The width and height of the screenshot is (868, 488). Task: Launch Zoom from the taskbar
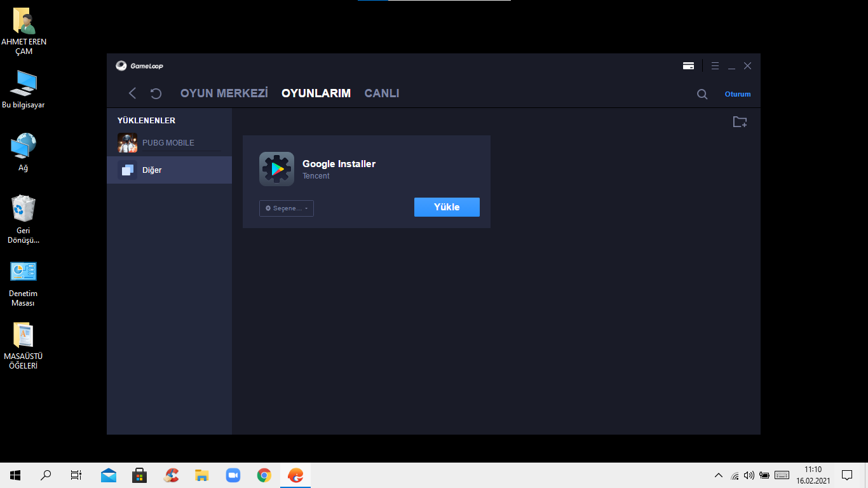[x=233, y=475]
